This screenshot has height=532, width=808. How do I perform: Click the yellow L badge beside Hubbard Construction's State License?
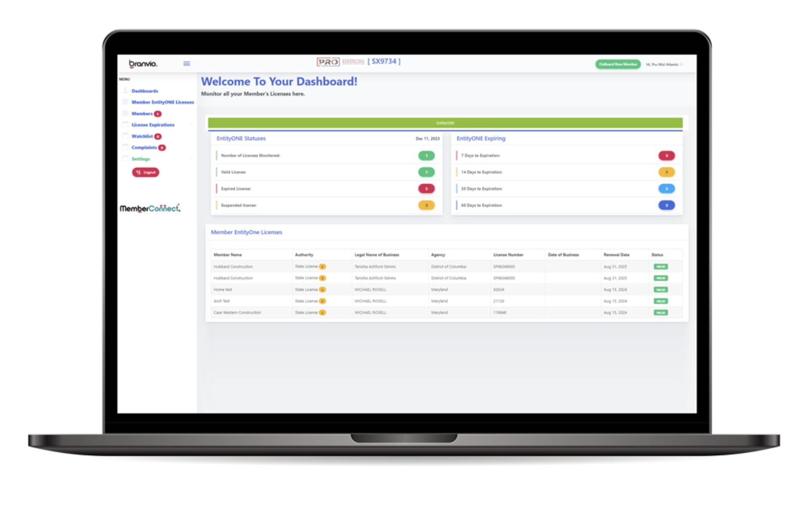tap(323, 267)
